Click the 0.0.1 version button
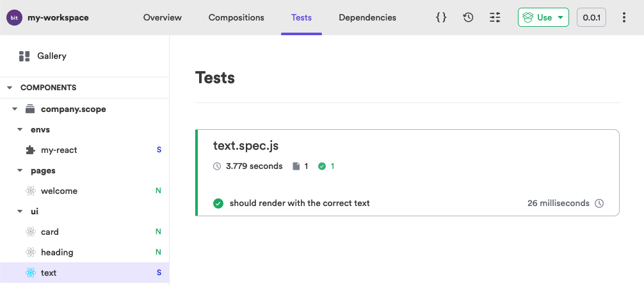644x286 pixels. [x=591, y=17]
